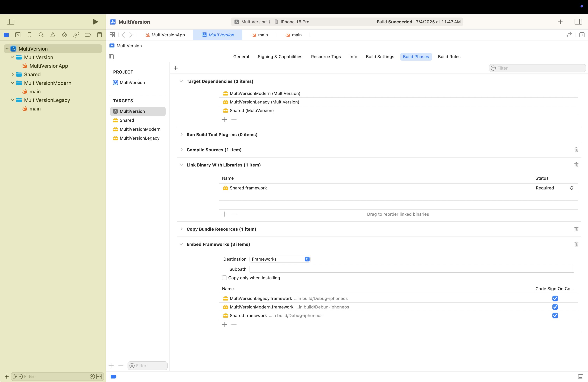Screen dimensions: 588x382
Task: Open the Issue navigator warning icon
Action: pyautogui.click(x=53, y=35)
